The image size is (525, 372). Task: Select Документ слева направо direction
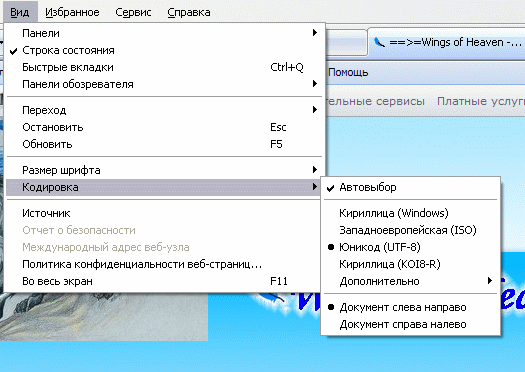pyautogui.click(x=410, y=307)
